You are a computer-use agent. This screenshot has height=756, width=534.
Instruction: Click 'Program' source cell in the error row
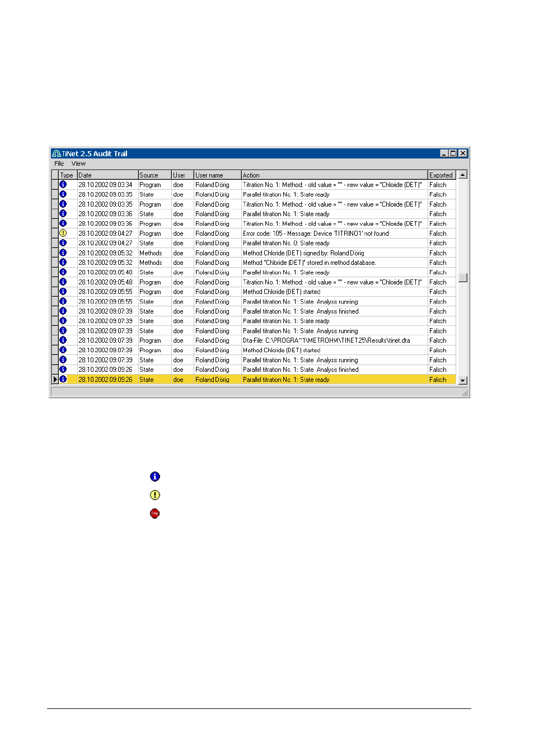154,233
